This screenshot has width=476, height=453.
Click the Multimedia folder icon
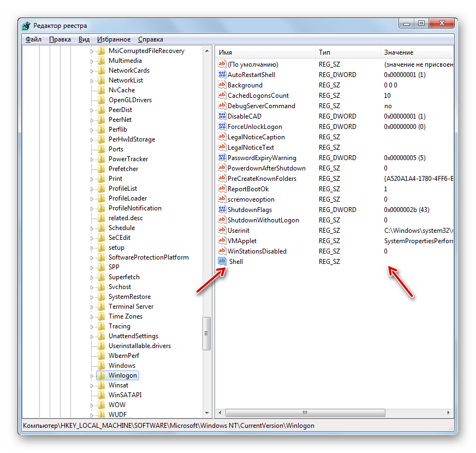tap(102, 61)
